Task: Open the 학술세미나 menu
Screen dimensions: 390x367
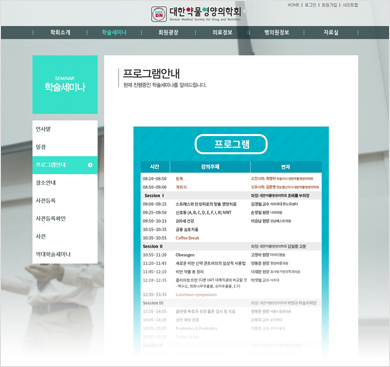Action: click(114, 32)
